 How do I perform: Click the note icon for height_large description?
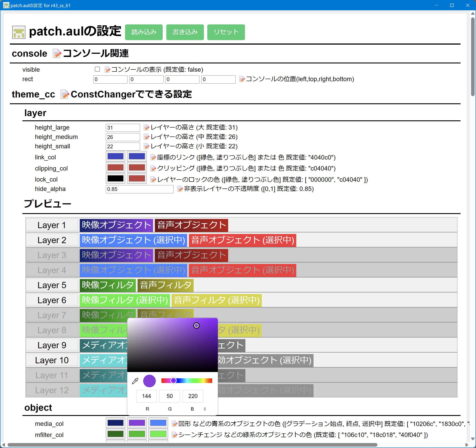pyautogui.click(x=146, y=127)
